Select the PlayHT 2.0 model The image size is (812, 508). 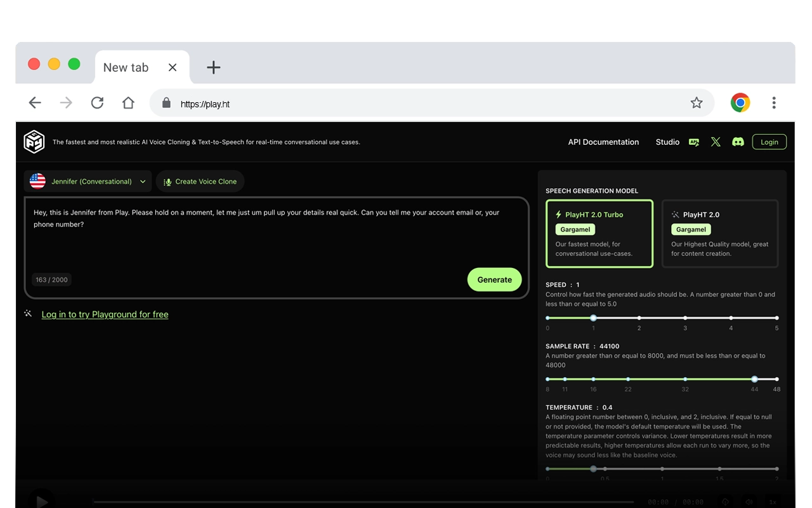click(x=720, y=234)
